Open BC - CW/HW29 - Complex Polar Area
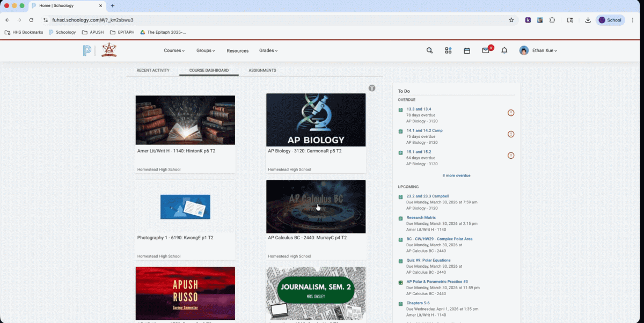644x323 pixels. pos(440,239)
